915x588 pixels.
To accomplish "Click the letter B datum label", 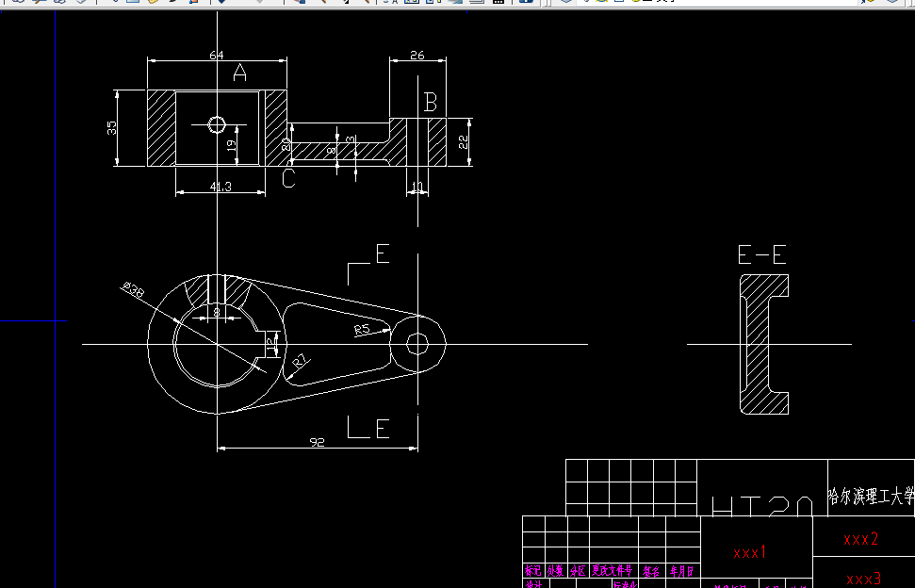I will (x=430, y=102).
